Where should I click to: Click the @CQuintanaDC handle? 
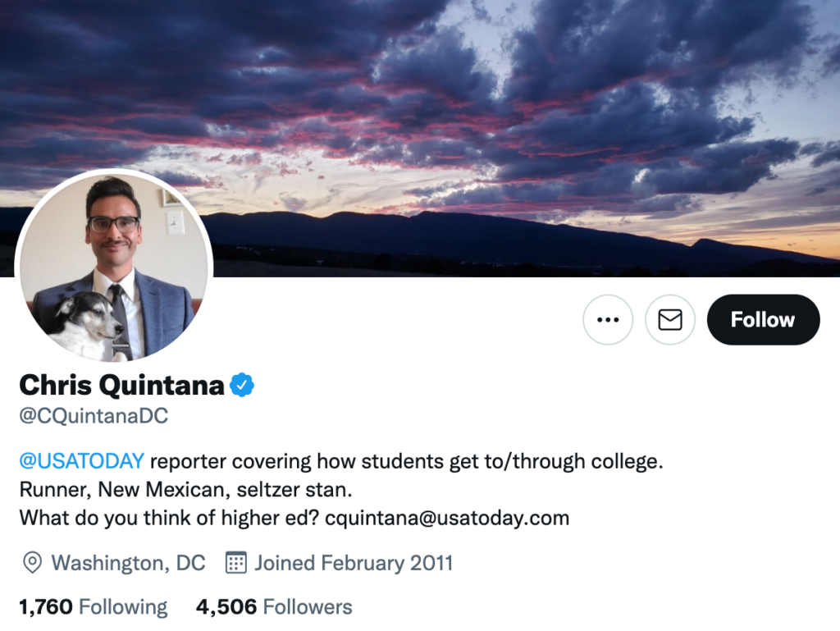pos(94,416)
